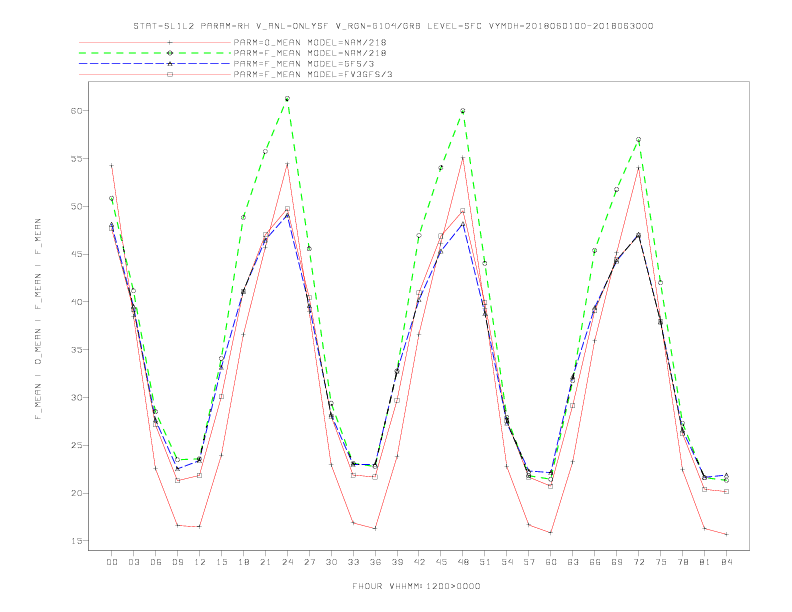Click the x-axis tick label 48
This screenshot has height=612, width=792.
(x=463, y=562)
